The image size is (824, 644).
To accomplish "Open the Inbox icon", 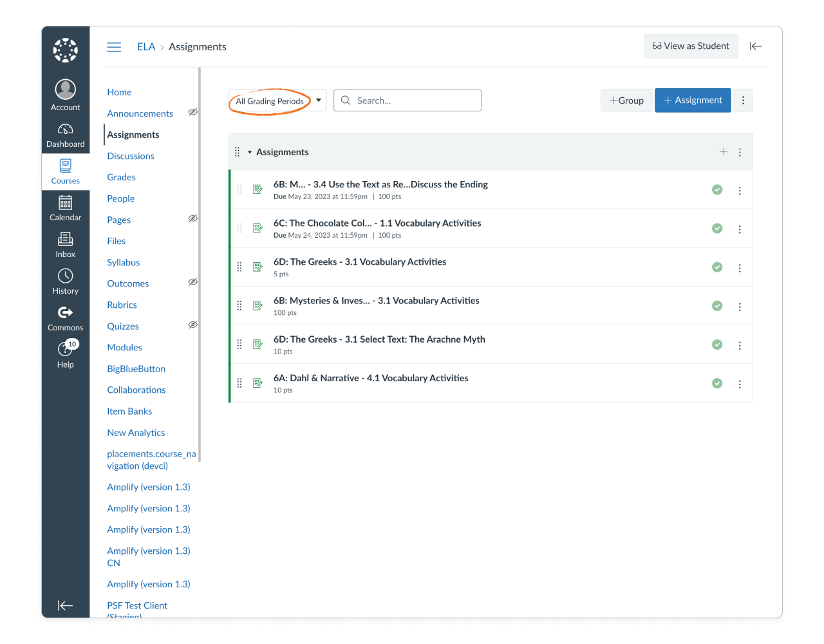I will (x=65, y=244).
